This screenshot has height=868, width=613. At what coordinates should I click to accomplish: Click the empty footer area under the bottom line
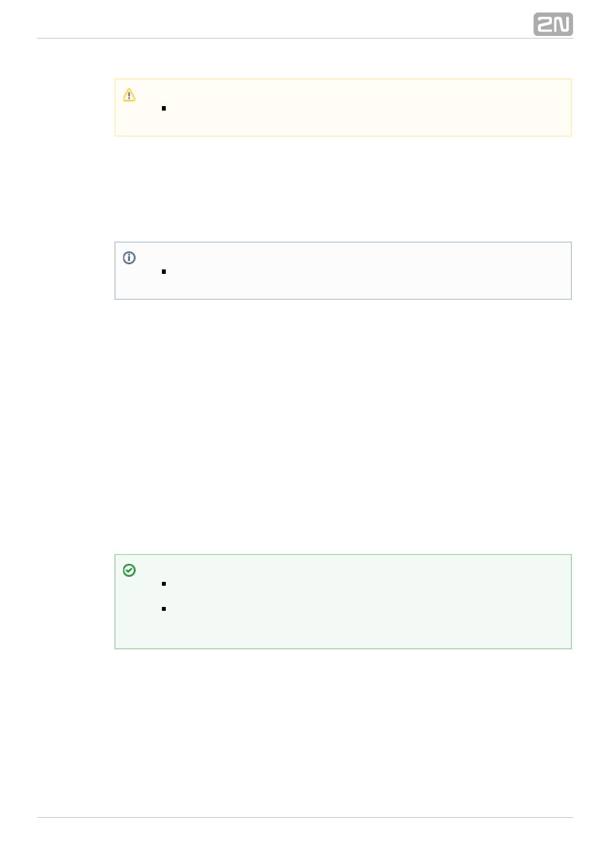(x=305, y=842)
